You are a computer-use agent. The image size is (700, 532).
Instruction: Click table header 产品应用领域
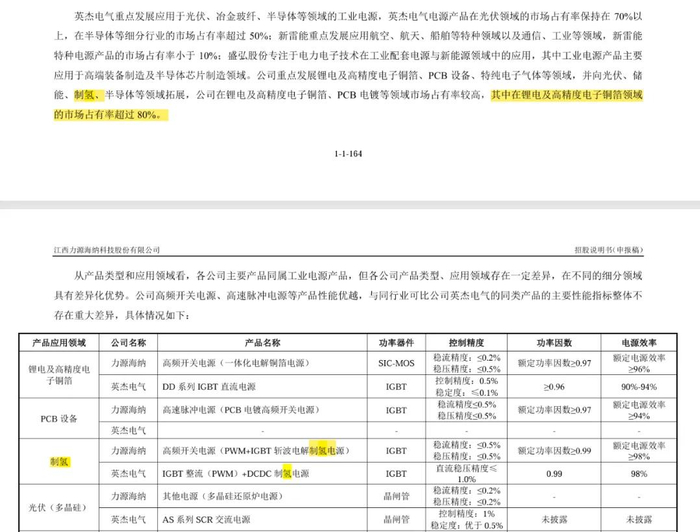[x=59, y=343]
